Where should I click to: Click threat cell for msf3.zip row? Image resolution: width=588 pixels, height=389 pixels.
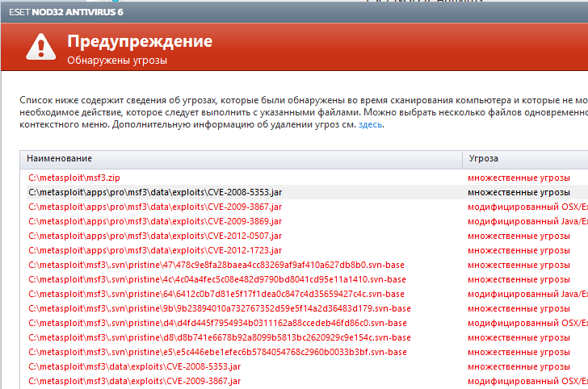(519, 178)
